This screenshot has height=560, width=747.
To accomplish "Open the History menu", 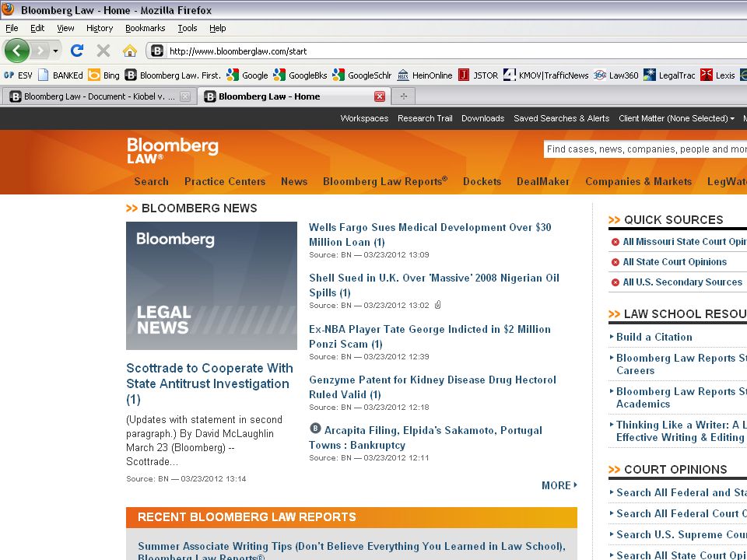I will pyautogui.click(x=100, y=28).
